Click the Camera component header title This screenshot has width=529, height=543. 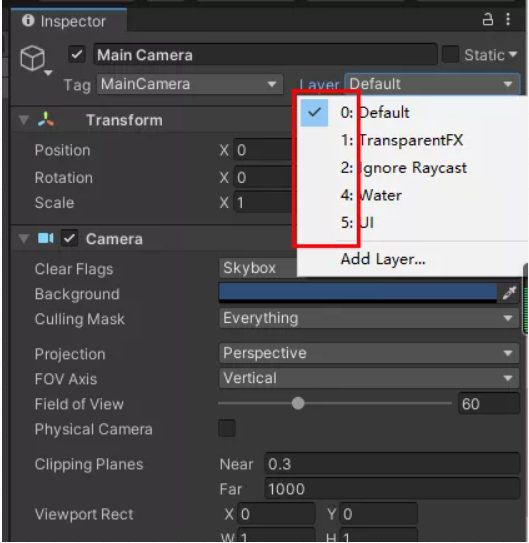[114, 239]
